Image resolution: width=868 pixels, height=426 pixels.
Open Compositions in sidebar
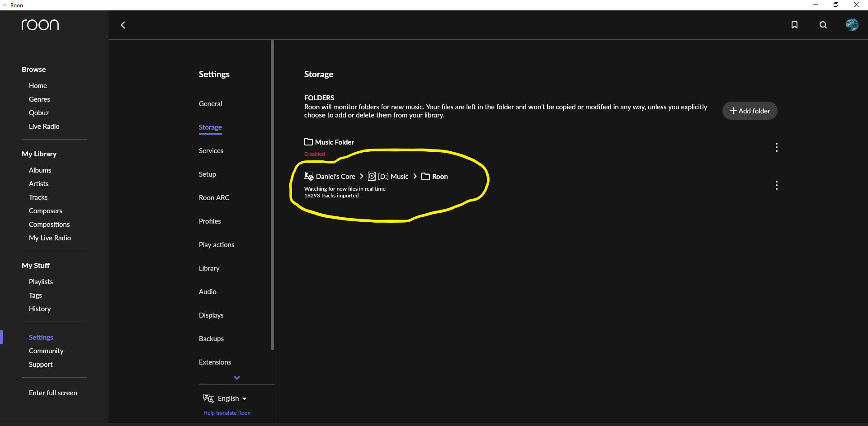49,225
